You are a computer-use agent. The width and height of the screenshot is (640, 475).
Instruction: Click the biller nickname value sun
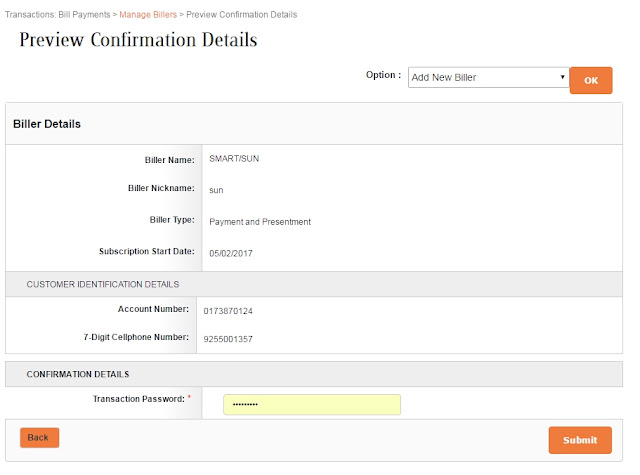(216, 190)
